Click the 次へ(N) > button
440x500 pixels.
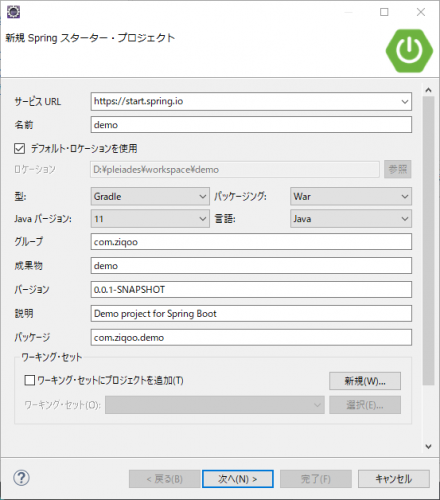pos(238,479)
